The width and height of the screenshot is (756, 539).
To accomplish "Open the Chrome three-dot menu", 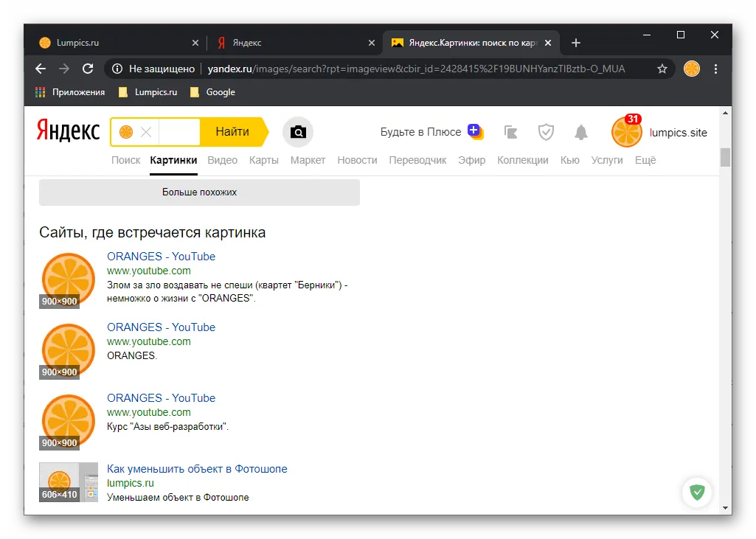I will (x=715, y=69).
